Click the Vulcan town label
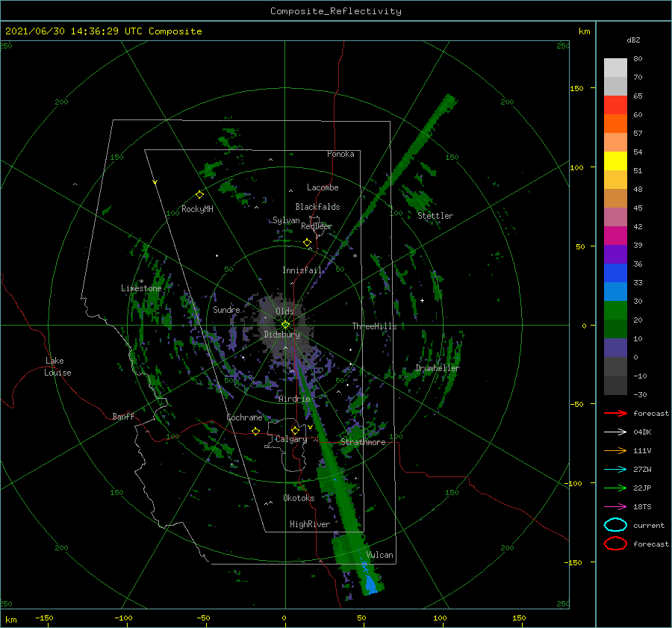 pos(379,555)
